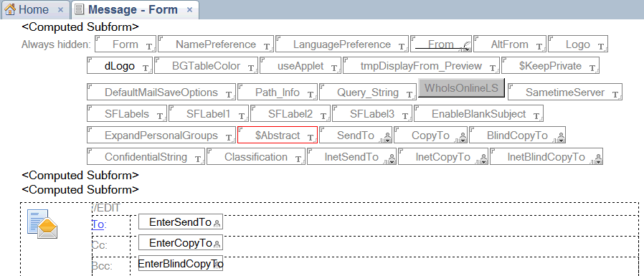Click the form document icon on Message tab
The width and height of the screenshot is (644, 276).
[x=80, y=9]
